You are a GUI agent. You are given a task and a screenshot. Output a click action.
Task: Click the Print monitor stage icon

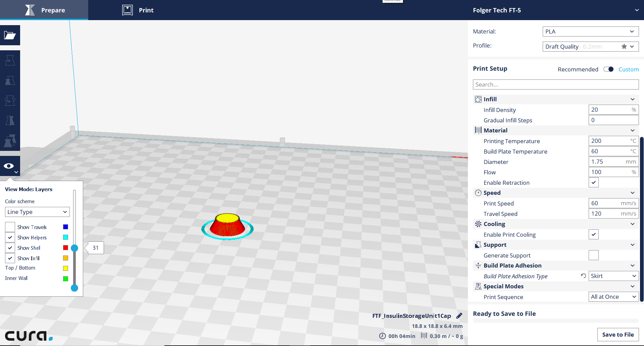[127, 10]
